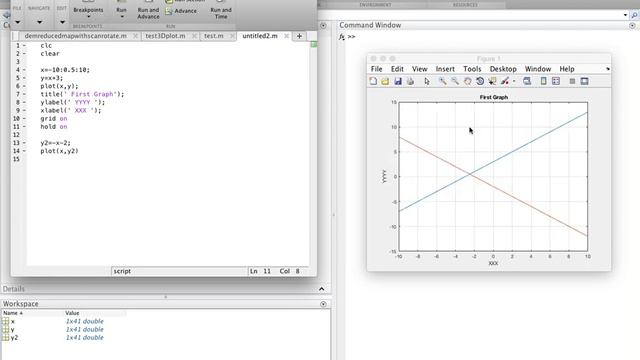Click the y2 variable icon in Workspace
The height and width of the screenshot is (360, 640).
pyautogui.click(x=5, y=338)
